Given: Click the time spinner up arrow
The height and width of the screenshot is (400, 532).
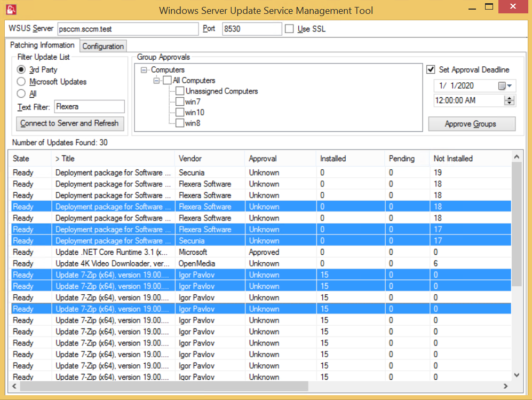Looking at the screenshot, I should pos(509,98).
